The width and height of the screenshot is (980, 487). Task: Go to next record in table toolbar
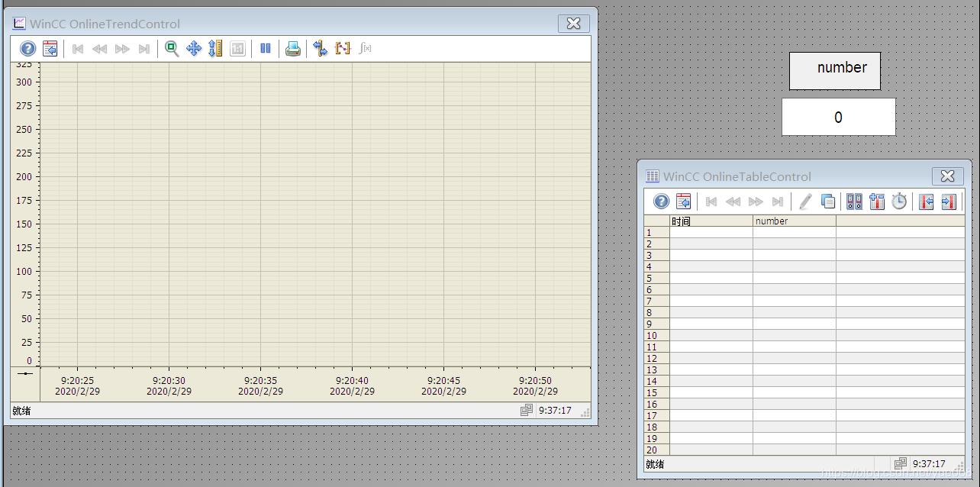point(756,202)
